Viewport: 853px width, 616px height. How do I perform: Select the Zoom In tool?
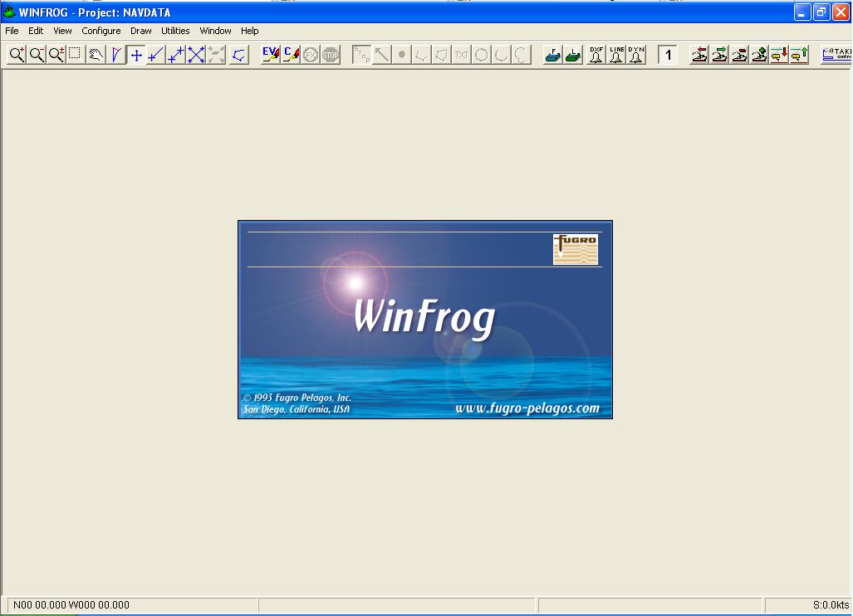pyautogui.click(x=16, y=54)
